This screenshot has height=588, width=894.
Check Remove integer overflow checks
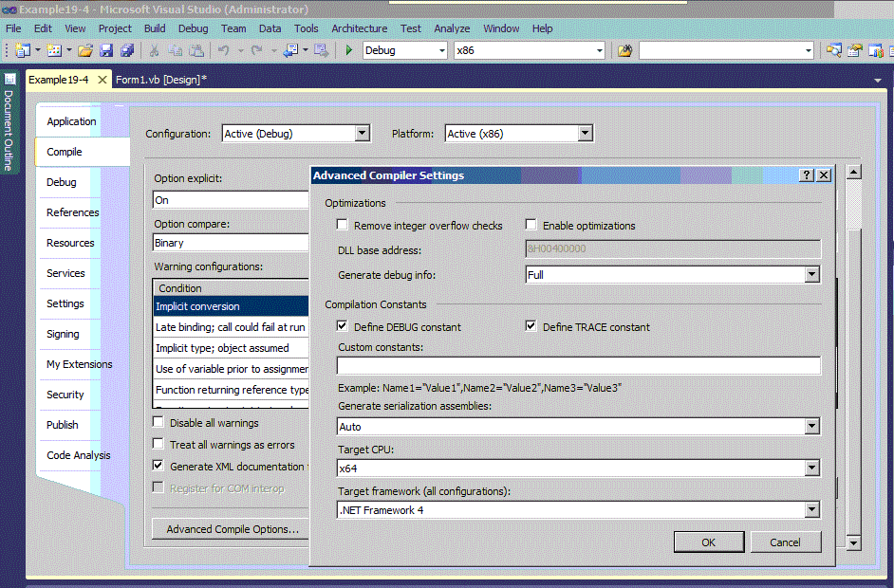(x=342, y=225)
